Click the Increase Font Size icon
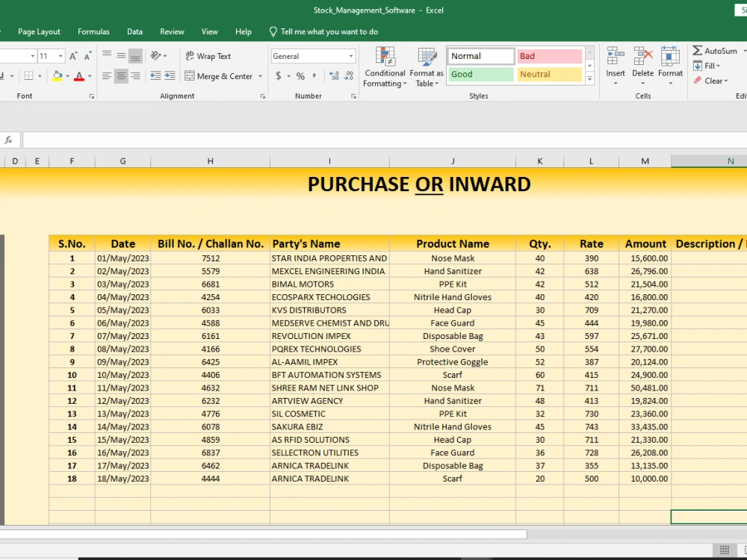747x560 pixels. tap(73, 56)
